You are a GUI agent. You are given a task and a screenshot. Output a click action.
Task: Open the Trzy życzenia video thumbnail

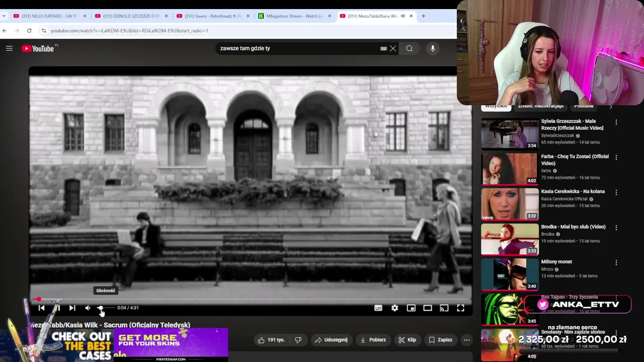pos(510,310)
